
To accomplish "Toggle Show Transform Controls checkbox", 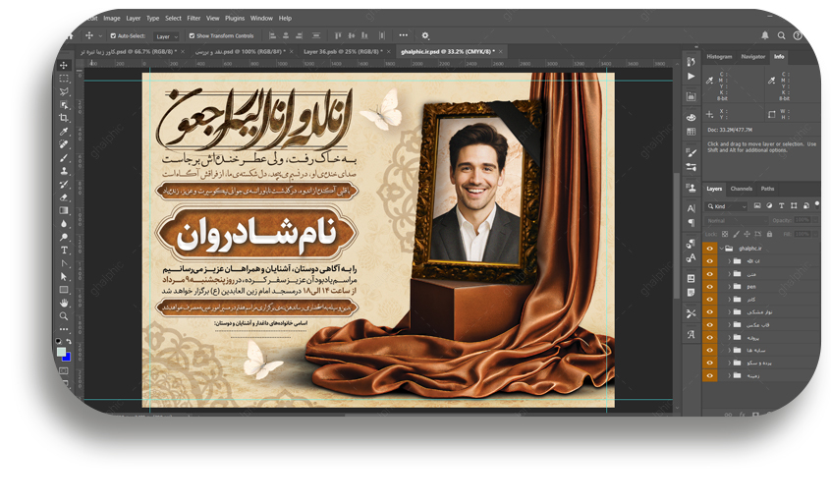I will (x=191, y=36).
